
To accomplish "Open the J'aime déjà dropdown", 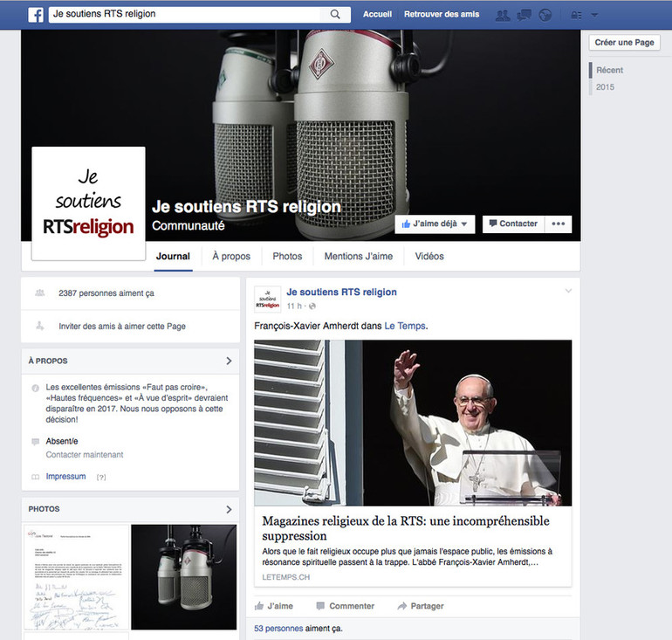I will click(x=435, y=224).
